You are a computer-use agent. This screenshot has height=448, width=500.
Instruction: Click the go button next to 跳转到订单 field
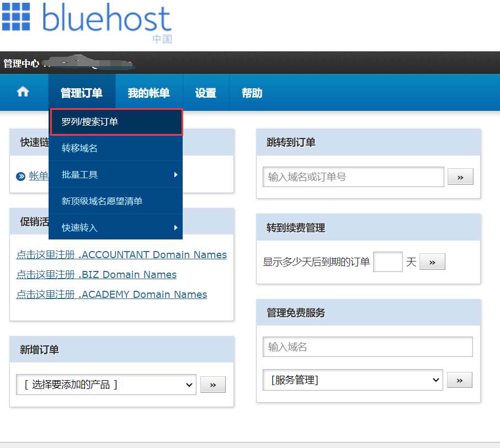tap(460, 177)
